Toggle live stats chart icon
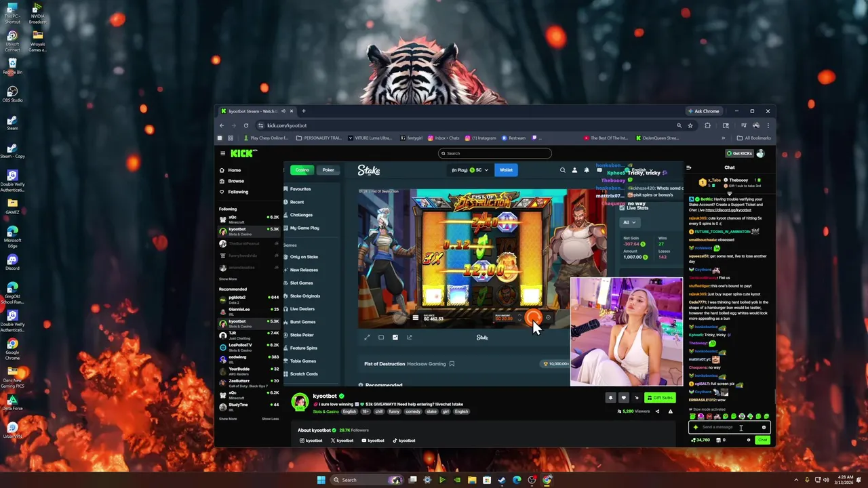This screenshot has width=868, height=488. pos(395,338)
